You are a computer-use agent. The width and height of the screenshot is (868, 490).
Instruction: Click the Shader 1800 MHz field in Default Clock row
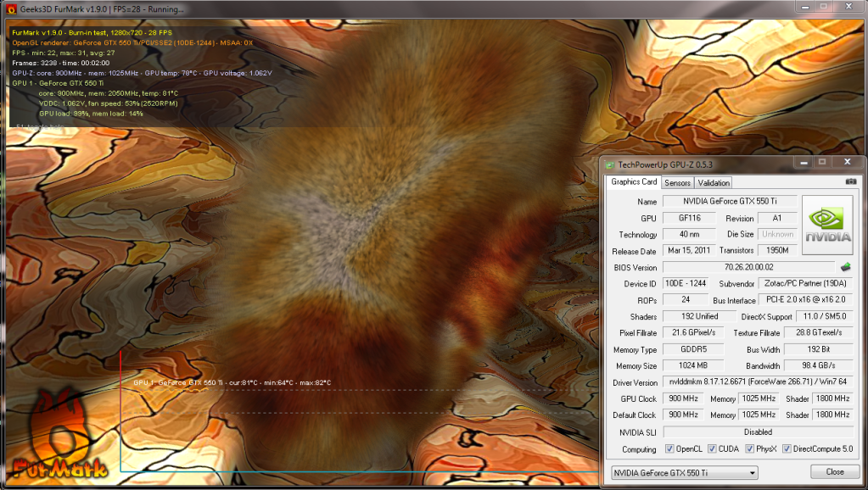832,415
